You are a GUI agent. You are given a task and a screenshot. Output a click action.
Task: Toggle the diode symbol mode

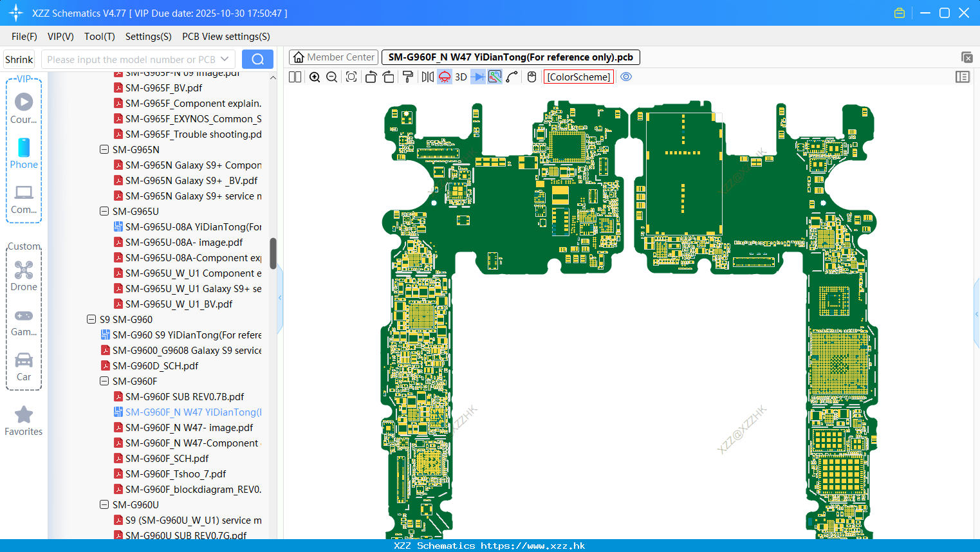click(477, 77)
